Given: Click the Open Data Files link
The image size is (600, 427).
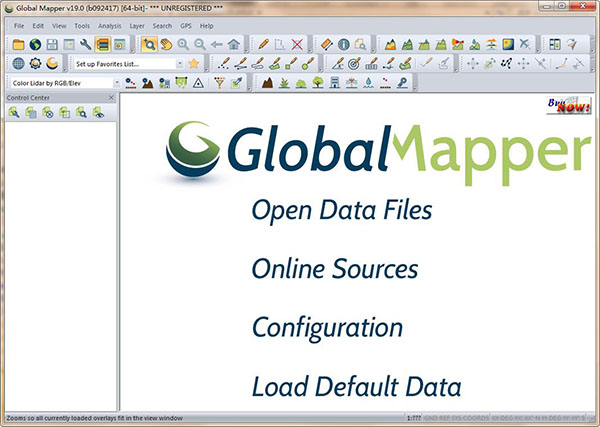Looking at the screenshot, I should pyautogui.click(x=342, y=210).
